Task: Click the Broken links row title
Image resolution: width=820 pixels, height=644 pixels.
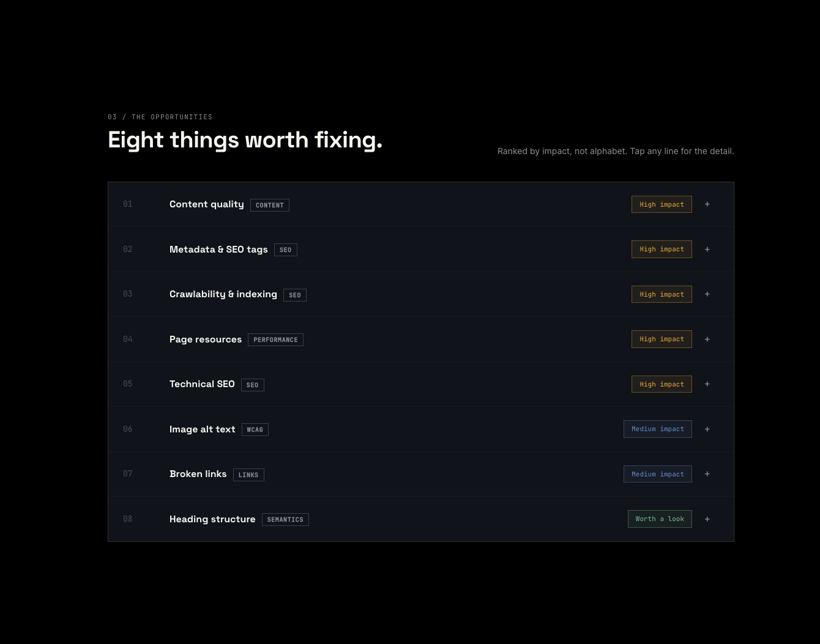Action: (x=198, y=474)
